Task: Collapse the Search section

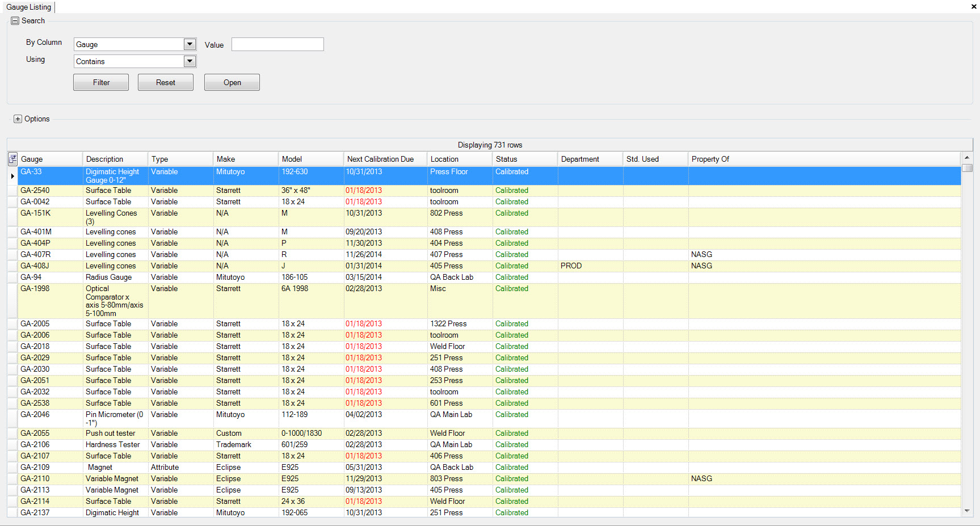Action: [15, 21]
